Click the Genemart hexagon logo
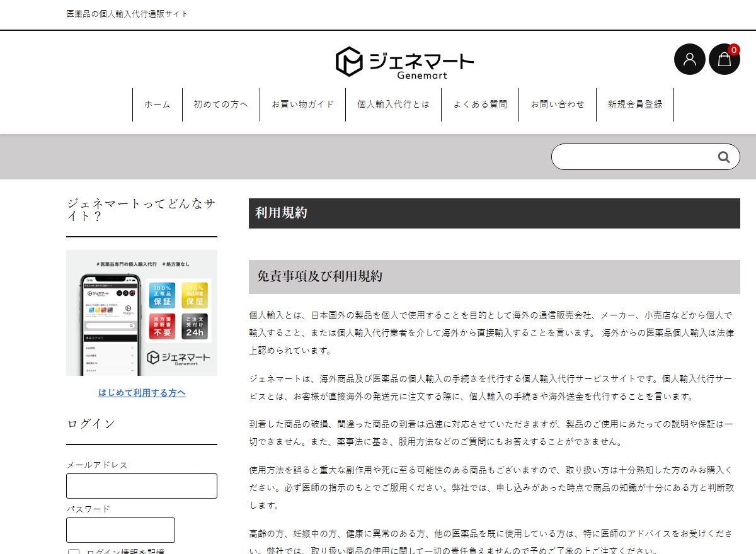This screenshot has width=756, height=554. 404,62
